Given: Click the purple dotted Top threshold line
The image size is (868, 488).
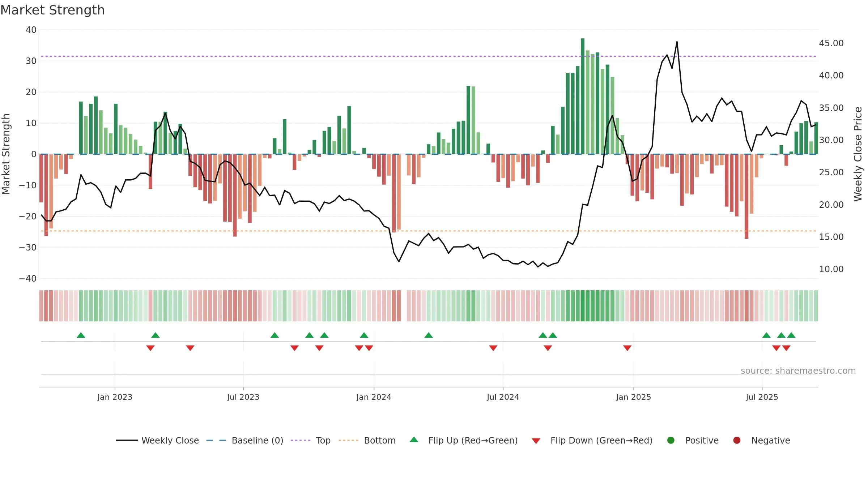Looking at the screenshot, I should click(429, 56).
